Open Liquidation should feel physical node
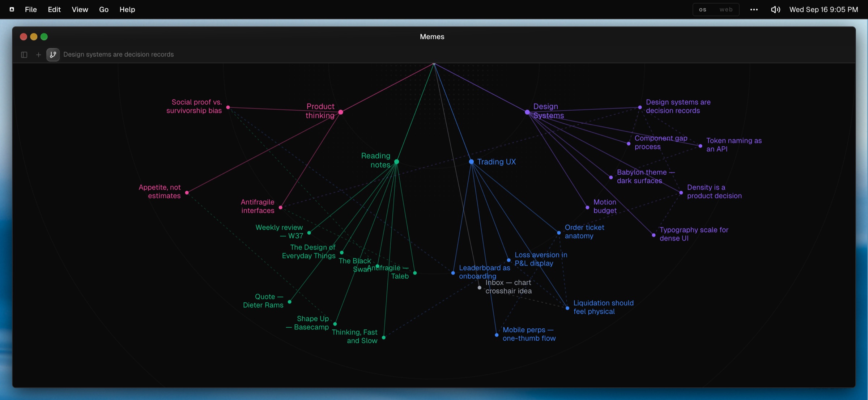This screenshot has width=868, height=400. pyautogui.click(x=567, y=308)
